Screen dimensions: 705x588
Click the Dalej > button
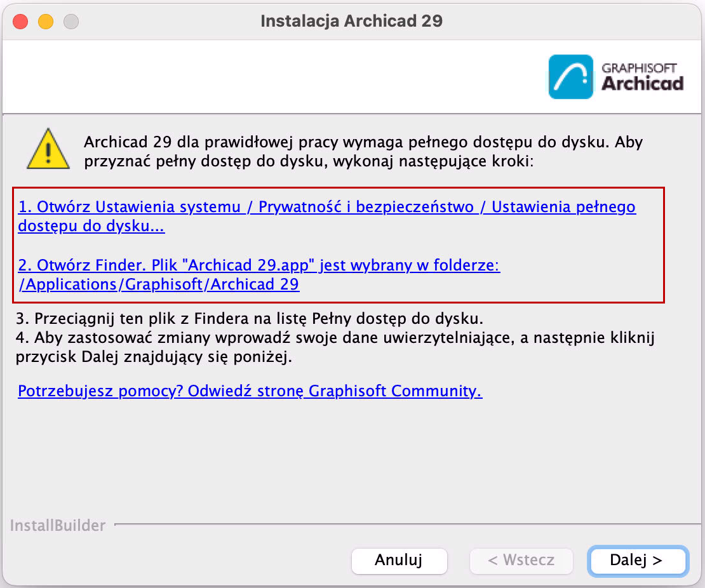click(638, 560)
